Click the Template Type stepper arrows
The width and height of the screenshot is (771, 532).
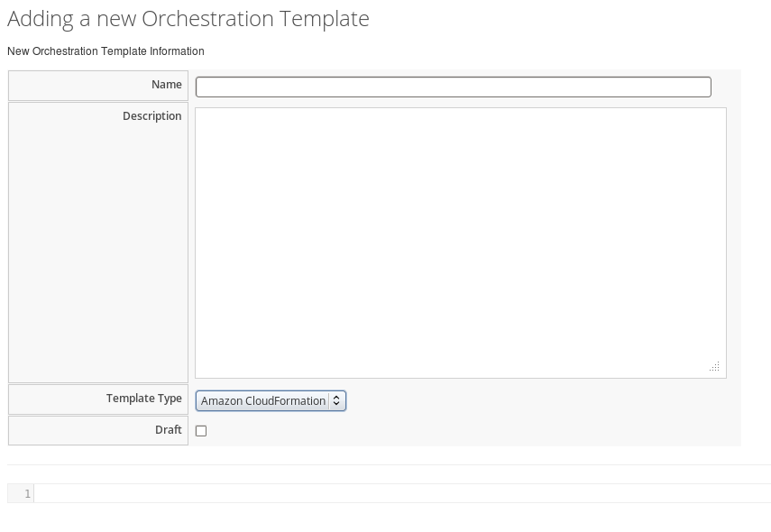pyautogui.click(x=336, y=400)
